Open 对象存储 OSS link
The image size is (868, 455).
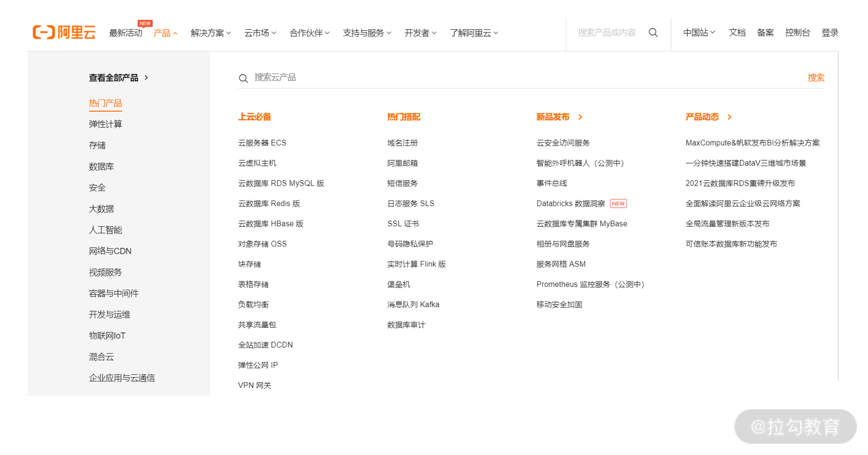(262, 244)
